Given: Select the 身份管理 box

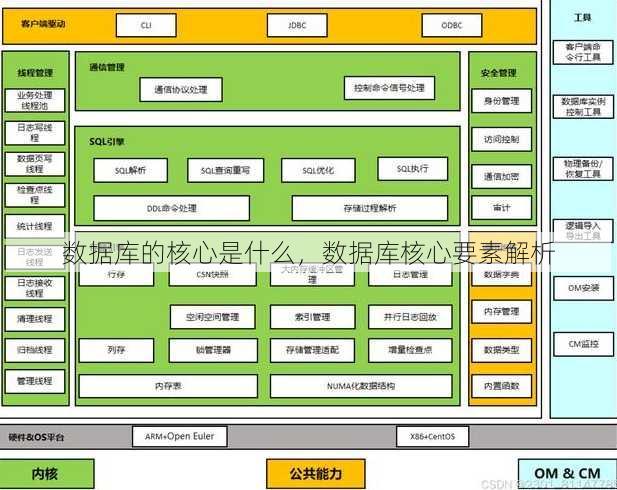Looking at the screenshot, I should pyautogui.click(x=502, y=101).
